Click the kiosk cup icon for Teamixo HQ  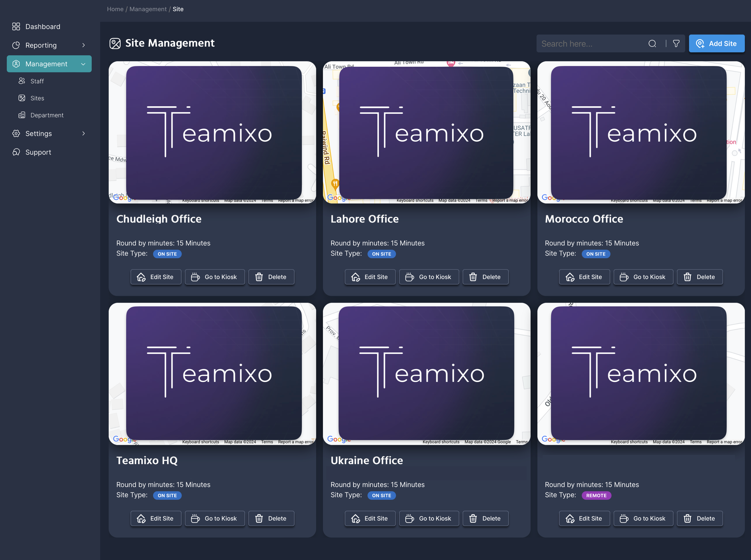195,518
